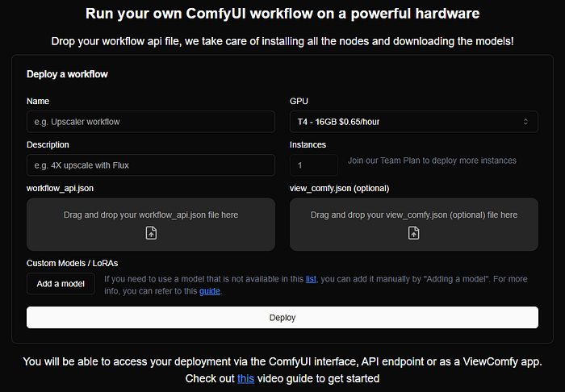Screen dimensions: 565x392
Task: Click the 'Name' field label
Action: point(38,101)
